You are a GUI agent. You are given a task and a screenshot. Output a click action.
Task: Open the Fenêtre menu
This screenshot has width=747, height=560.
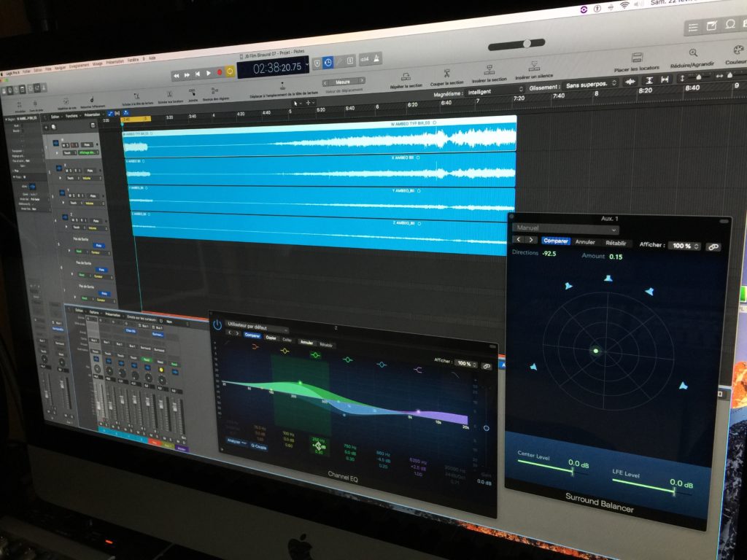(x=134, y=60)
